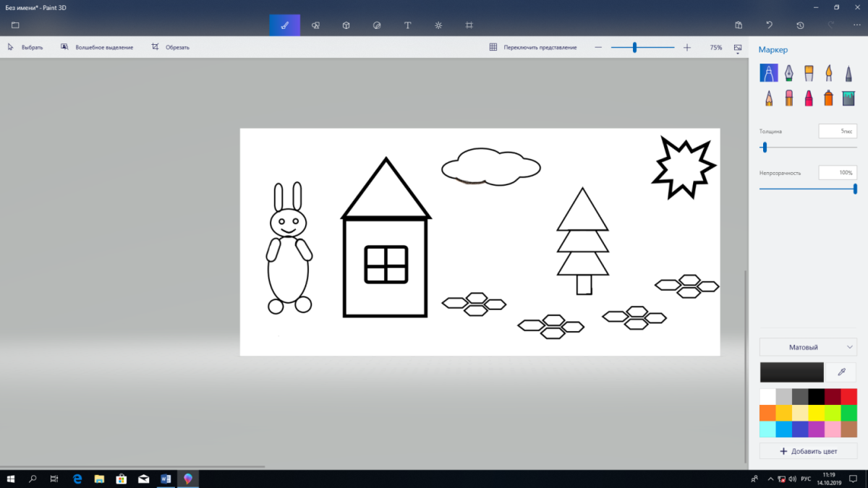This screenshot has height=488, width=868.
Task: Select the Calligraphy pen tool
Action: click(x=788, y=73)
